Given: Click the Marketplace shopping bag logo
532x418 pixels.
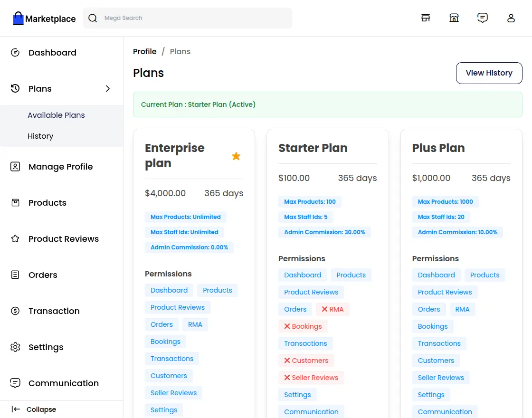Looking at the screenshot, I should pos(19,19).
